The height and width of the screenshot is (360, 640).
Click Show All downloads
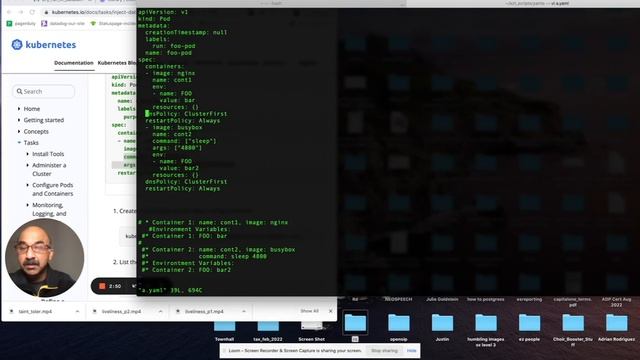pos(309,311)
